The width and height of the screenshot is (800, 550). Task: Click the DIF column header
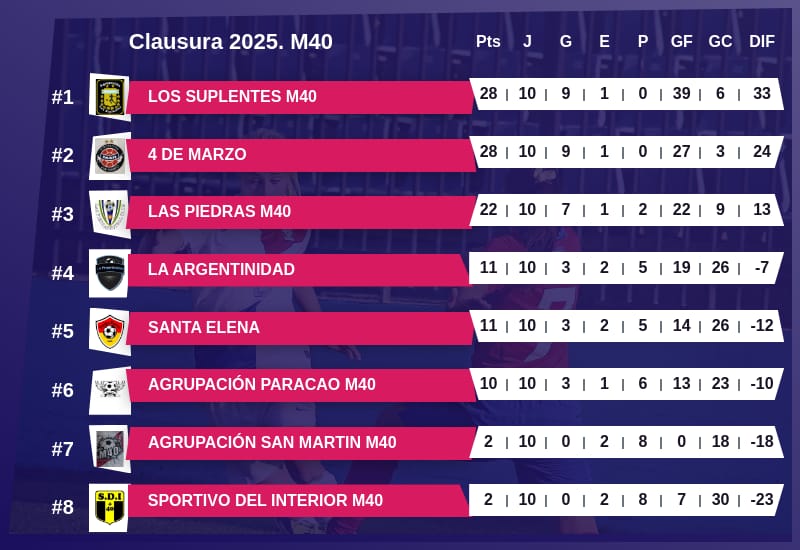click(x=762, y=41)
